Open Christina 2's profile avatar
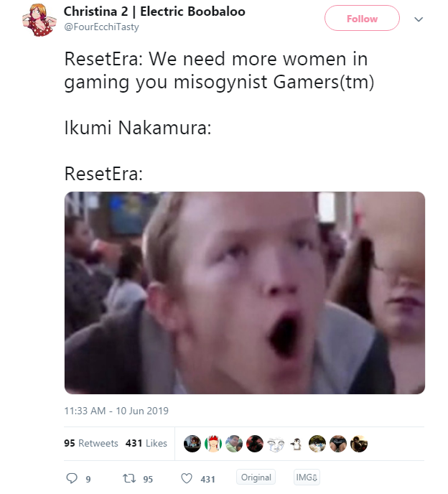The width and height of the screenshot is (448, 494). pos(39,19)
